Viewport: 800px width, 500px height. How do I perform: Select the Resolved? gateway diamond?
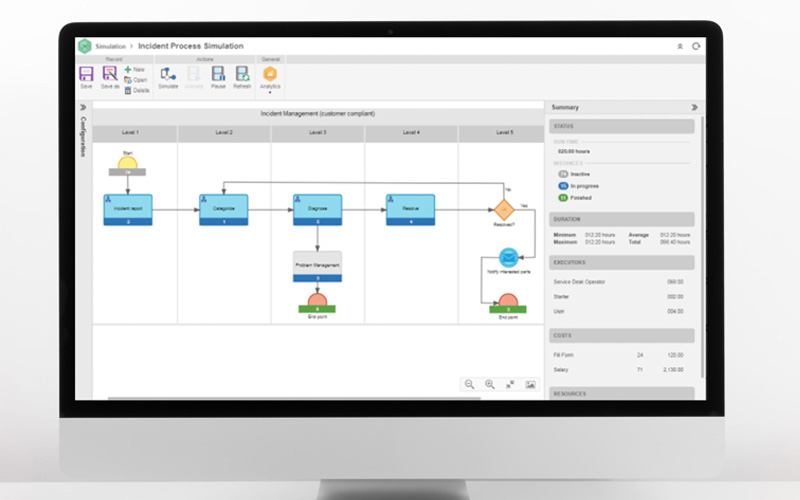(503, 209)
